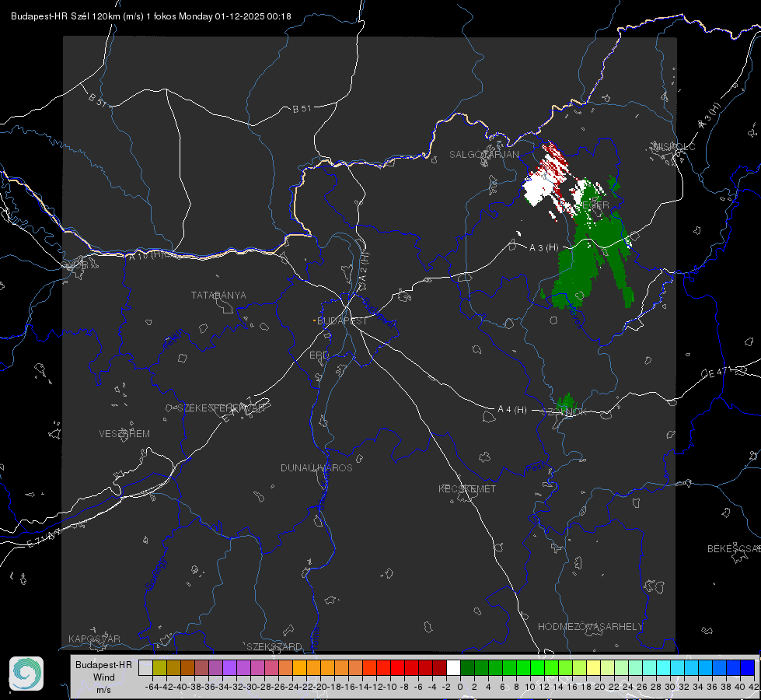
Task: Select the deep blue swatch above 42
Action: click(748, 667)
